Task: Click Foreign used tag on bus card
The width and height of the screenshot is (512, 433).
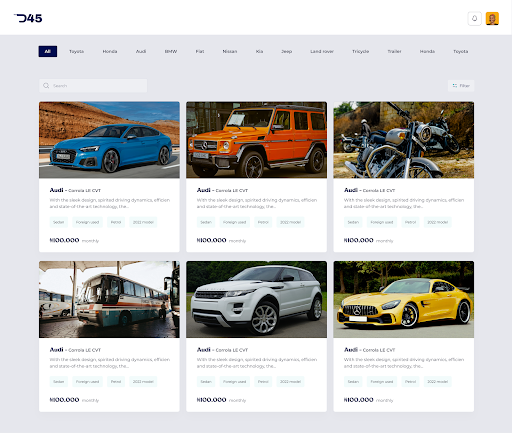Action: pyautogui.click(x=87, y=381)
